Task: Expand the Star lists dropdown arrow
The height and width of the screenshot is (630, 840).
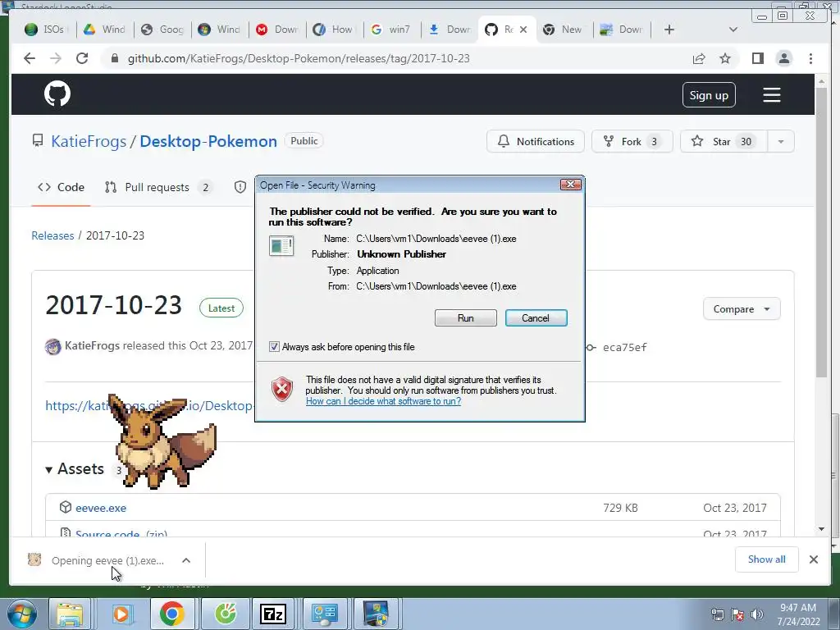Action: (781, 141)
